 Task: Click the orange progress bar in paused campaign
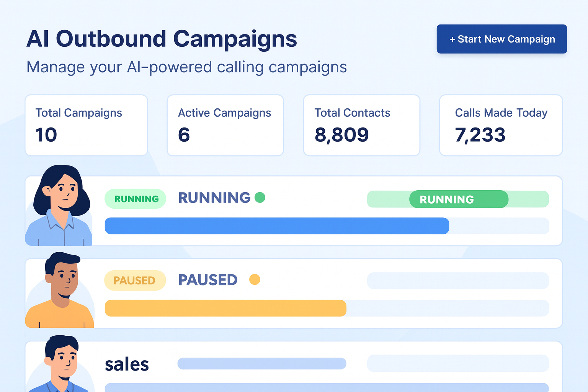[225, 308]
